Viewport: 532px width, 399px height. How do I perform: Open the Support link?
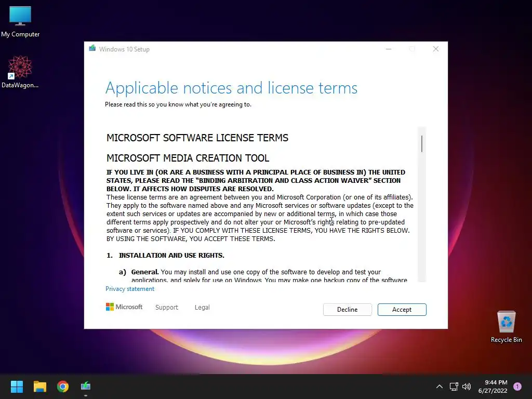167,308
